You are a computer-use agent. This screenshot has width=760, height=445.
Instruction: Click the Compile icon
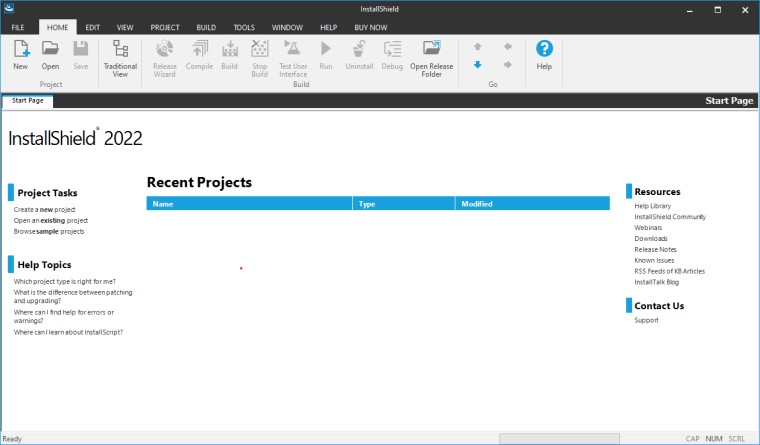(199, 49)
